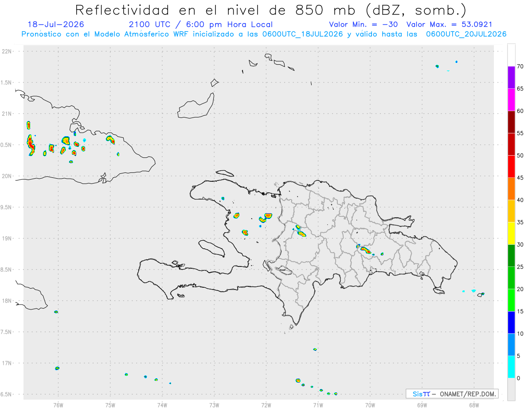Click the '72W' longitude label
The width and height of the screenshot is (532, 411).
tap(266, 405)
